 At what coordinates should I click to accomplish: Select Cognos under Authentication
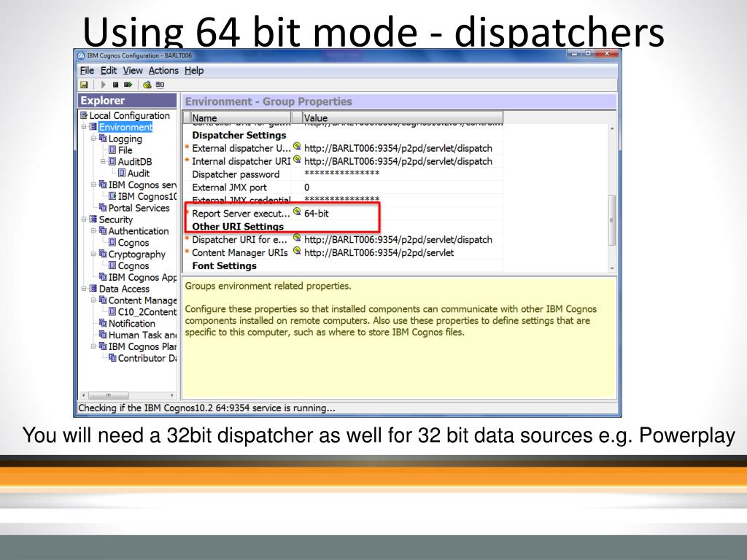point(133,242)
